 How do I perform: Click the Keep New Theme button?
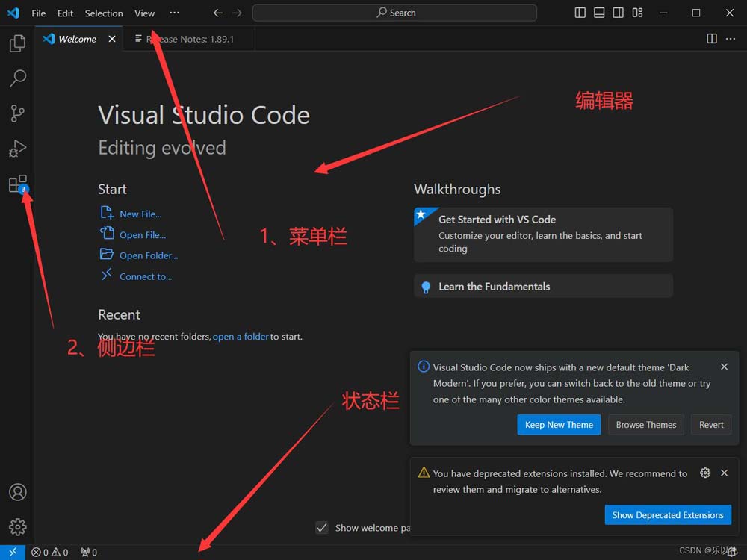tap(559, 424)
